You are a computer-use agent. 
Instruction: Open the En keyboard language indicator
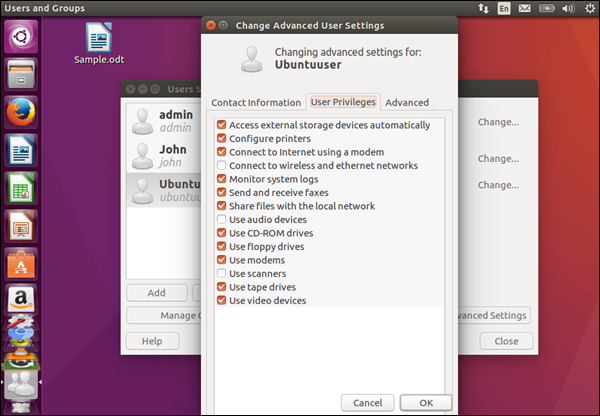pos(504,8)
